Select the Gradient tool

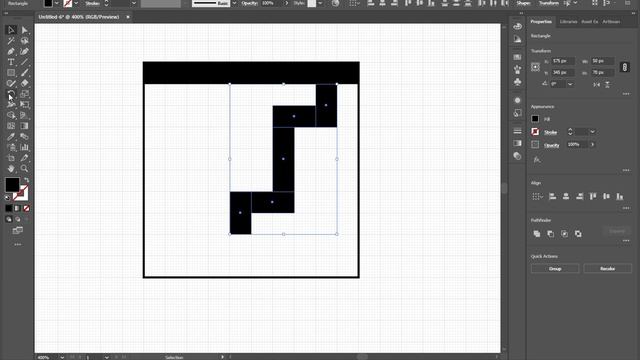(24, 126)
